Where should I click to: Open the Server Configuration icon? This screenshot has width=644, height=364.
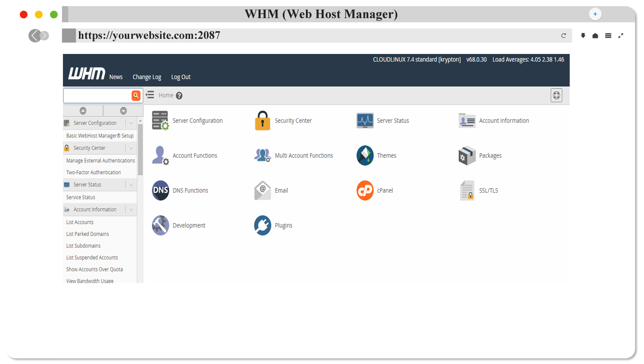[x=160, y=121]
